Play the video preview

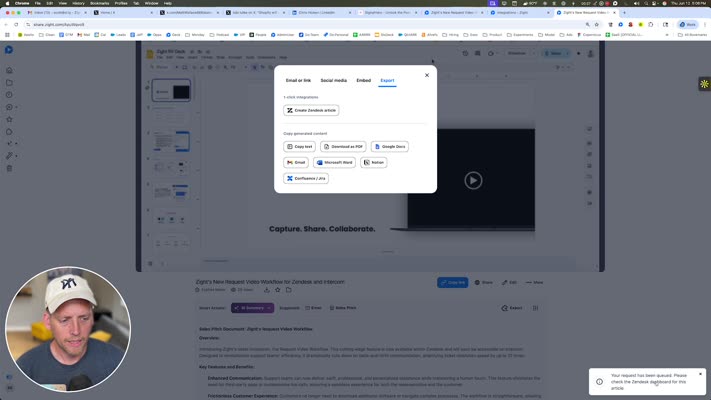pos(473,180)
